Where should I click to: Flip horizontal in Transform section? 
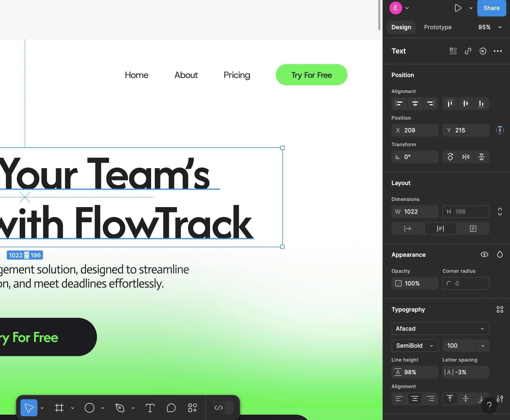pyautogui.click(x=466, y=157)
